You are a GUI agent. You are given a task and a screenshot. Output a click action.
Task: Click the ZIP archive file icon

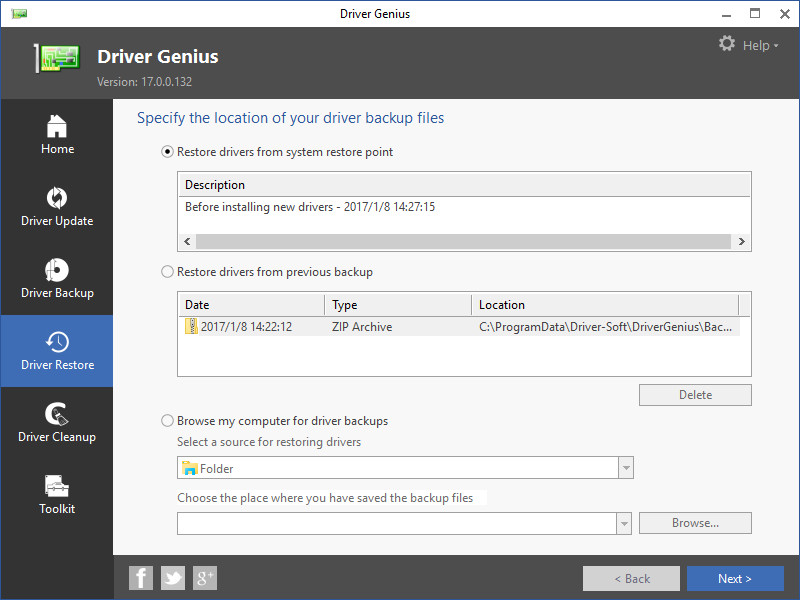(191, 326)
